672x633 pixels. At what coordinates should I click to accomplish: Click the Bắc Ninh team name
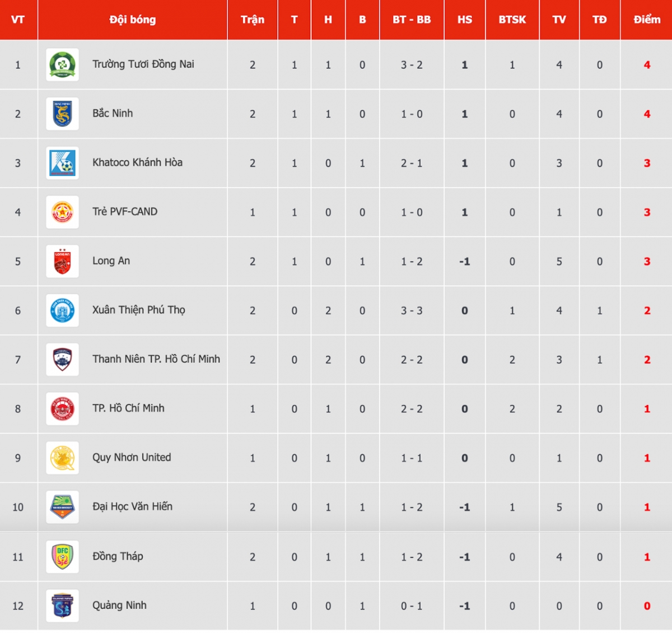[x=113, y=113]
